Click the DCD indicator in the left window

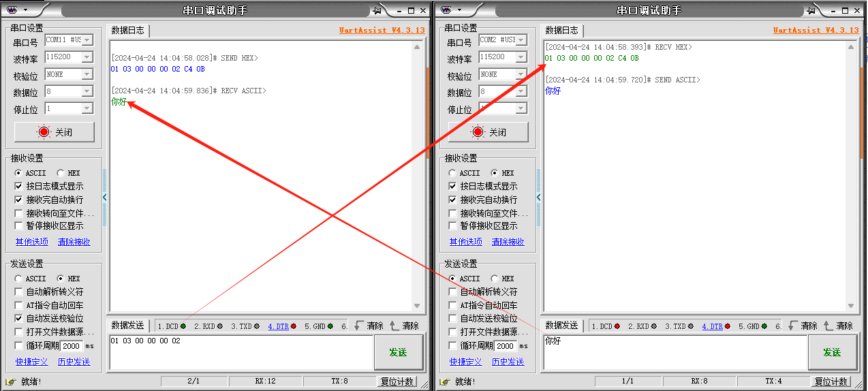[171, 326]
